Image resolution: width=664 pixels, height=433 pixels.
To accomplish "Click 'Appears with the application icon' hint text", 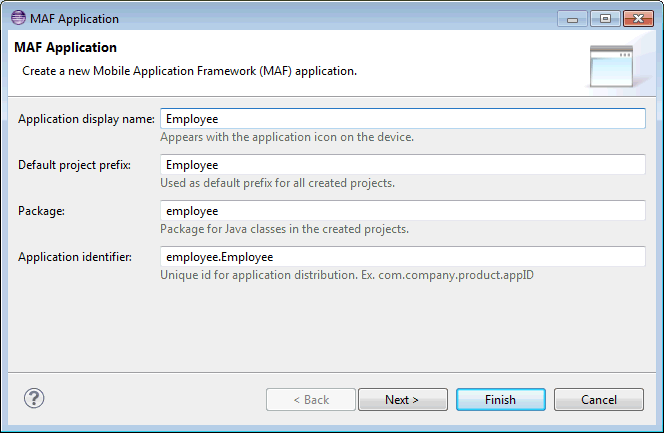I will click(287, 137).
